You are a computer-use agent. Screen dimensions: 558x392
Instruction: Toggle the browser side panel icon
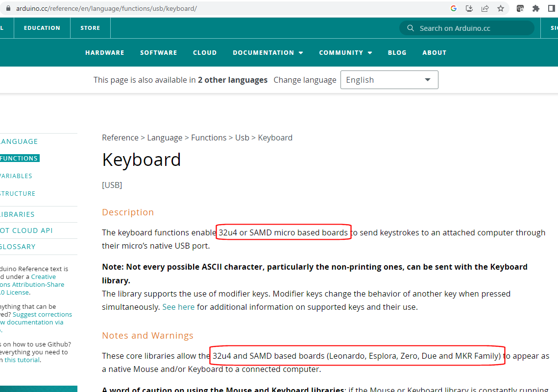552,8
